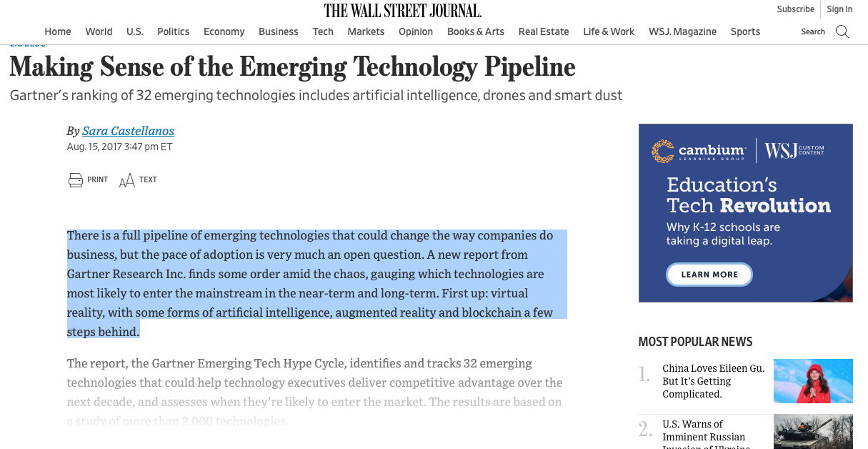Open author Sara Castellanos link

(128, 130)
